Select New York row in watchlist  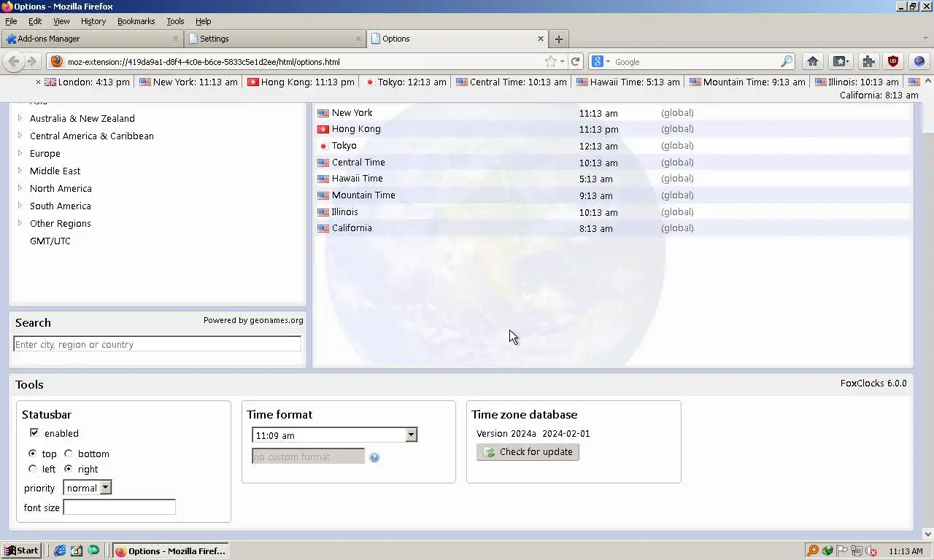tap(613, 113)
